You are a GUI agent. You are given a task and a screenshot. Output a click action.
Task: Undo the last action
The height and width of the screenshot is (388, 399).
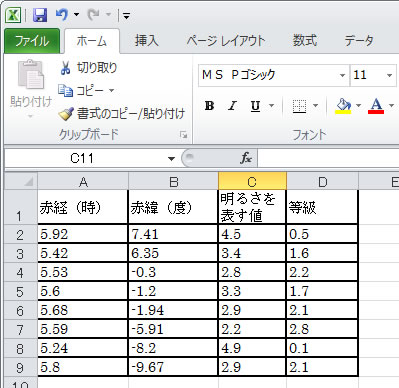tap(61, 15)
